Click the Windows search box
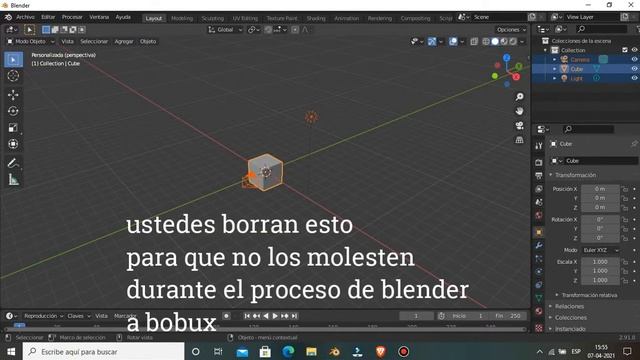Viewport: 640px width, 360px height. [103, 351]
